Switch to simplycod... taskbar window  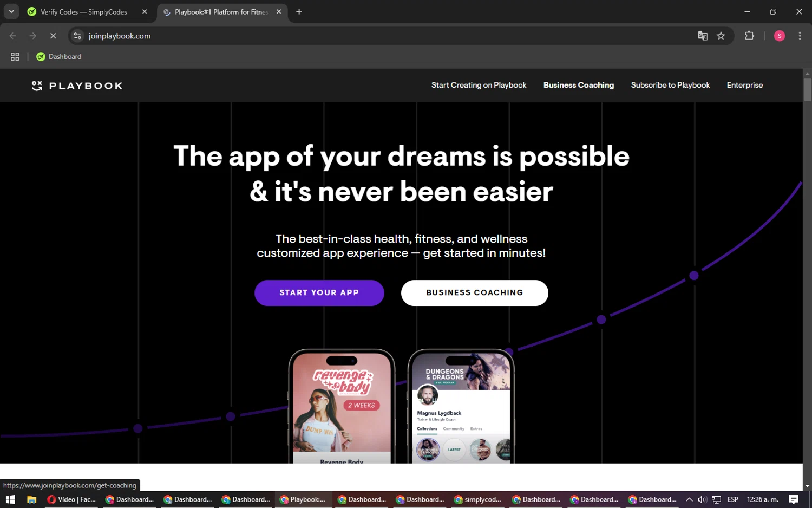click(478, 499)
